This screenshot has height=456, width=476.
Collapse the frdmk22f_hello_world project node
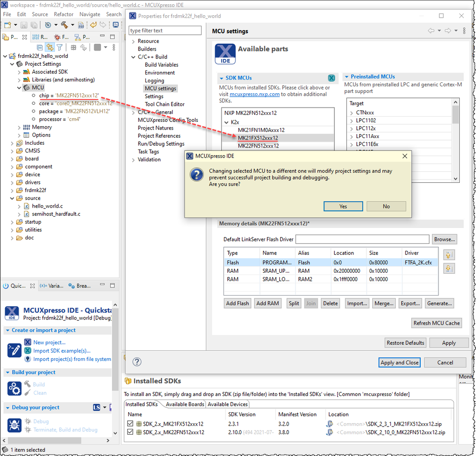5,56
